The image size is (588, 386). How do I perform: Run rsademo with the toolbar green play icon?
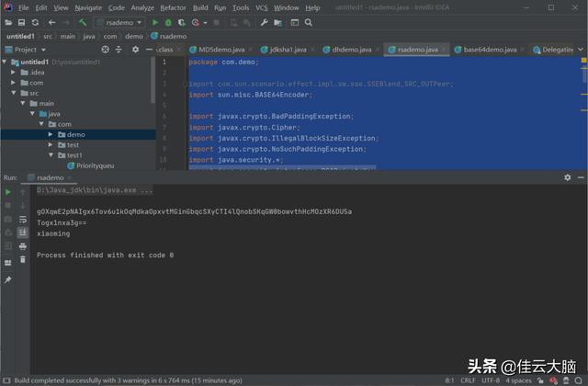point(155,22)
